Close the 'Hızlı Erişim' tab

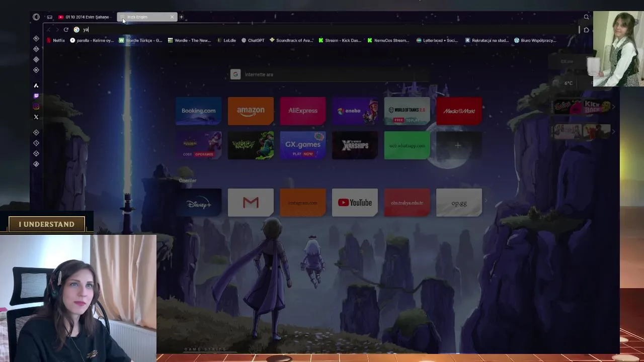(x=172, y=17)
